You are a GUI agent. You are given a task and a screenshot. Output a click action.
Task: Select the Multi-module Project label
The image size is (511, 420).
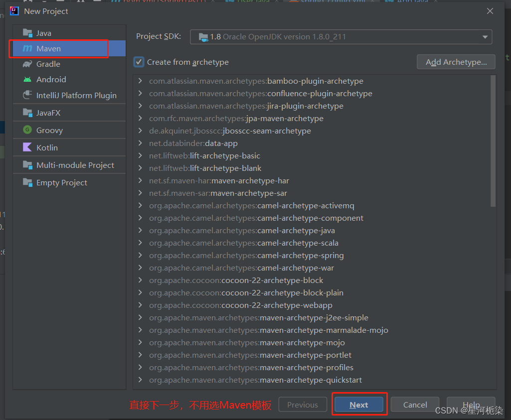(x=75, y=165)
